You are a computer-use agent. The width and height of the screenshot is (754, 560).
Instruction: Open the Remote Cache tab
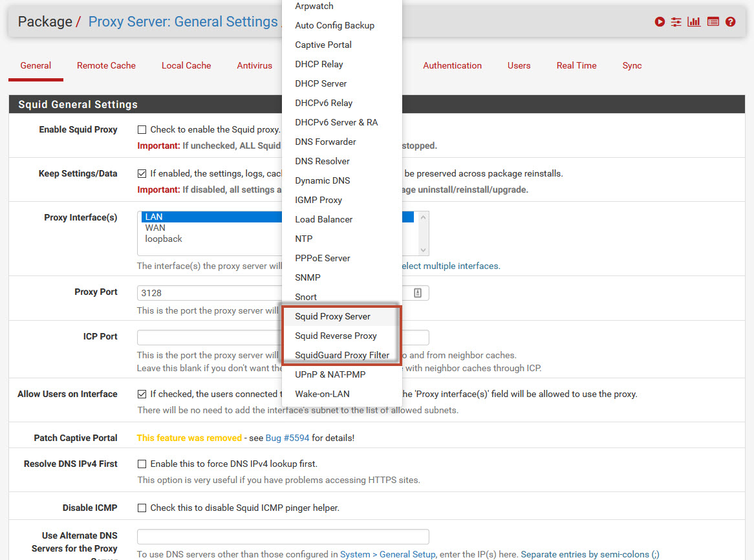[x=106, y=66]
